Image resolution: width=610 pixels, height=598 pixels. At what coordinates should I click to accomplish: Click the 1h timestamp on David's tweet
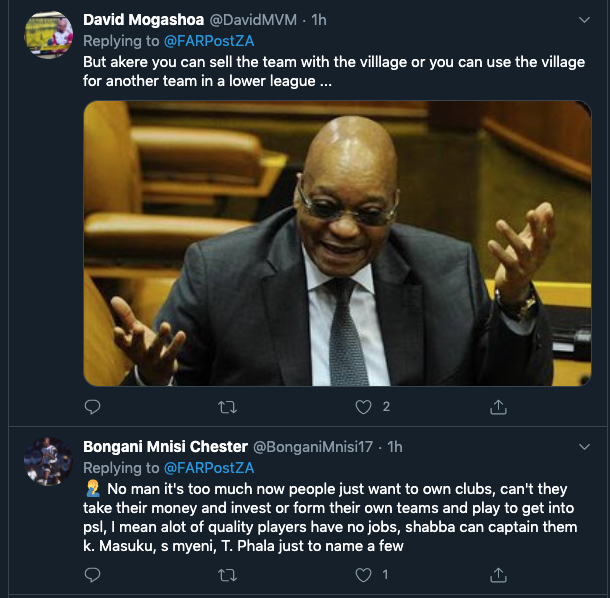click(x=318, y=20)
